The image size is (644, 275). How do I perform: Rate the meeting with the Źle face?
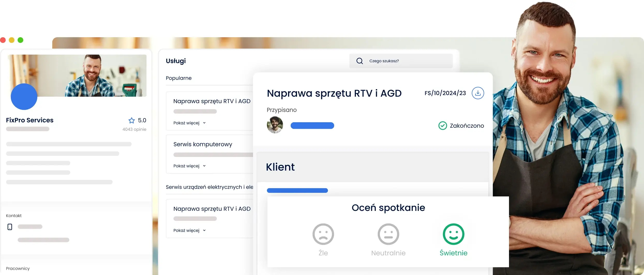pos(323,234)
